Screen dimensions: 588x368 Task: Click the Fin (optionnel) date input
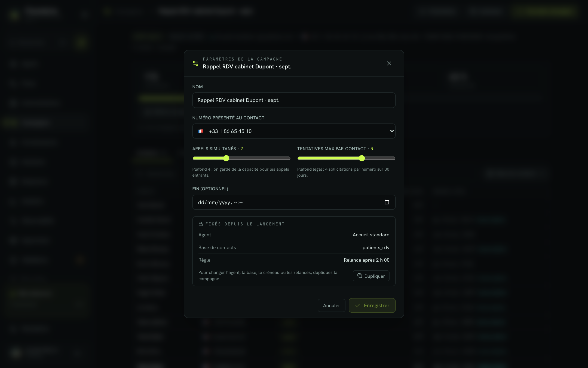coord(294,202)
